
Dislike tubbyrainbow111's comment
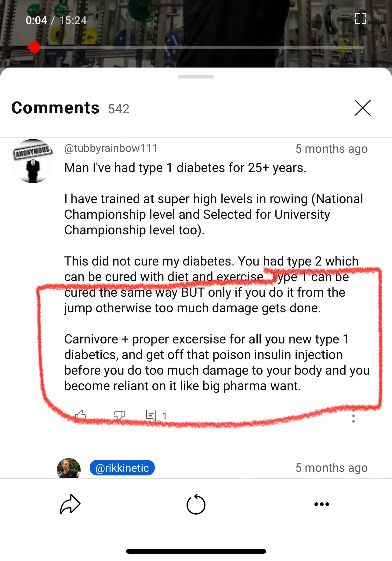click(x=119, y=416)
